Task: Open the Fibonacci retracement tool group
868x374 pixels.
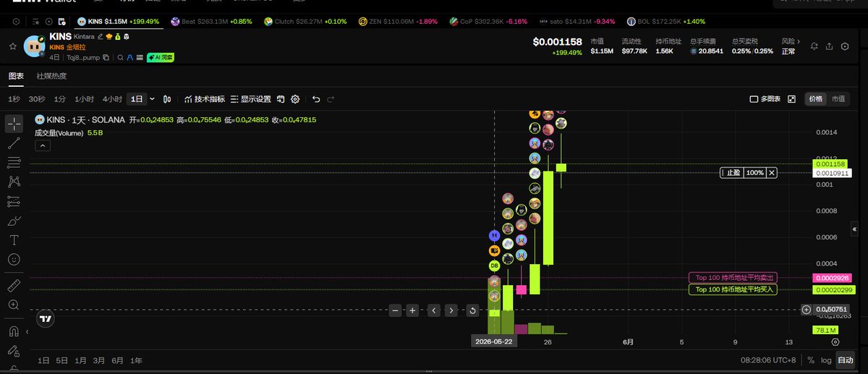Action: [14, 163]
